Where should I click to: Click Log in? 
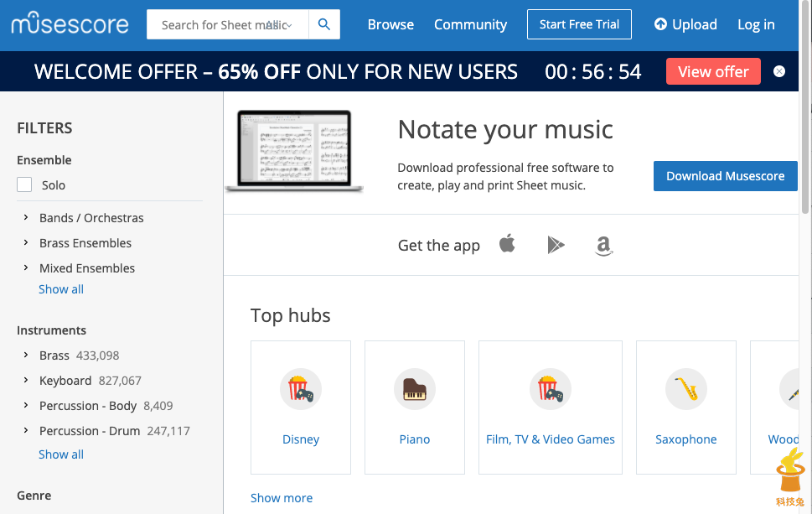pos(756,24)
